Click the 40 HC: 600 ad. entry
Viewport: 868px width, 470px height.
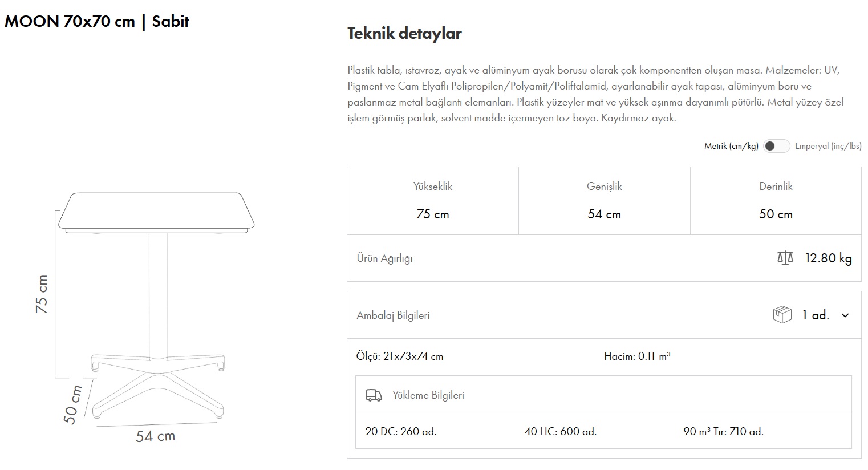561,432
